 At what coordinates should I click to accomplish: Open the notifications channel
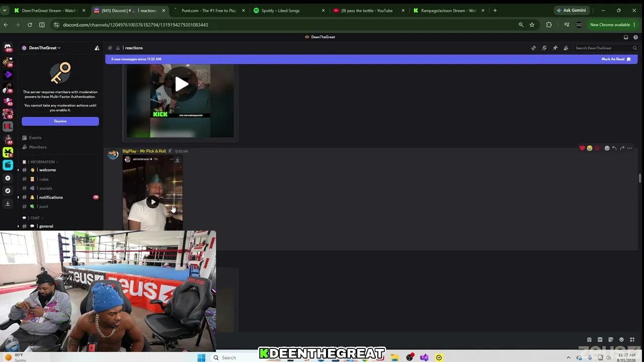click(x=60, y=198)
